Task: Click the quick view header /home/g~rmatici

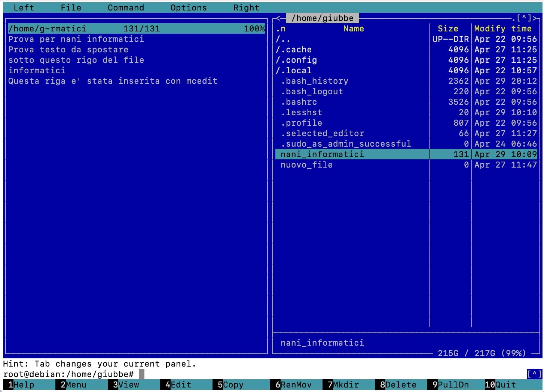Action: coord(47,28)
